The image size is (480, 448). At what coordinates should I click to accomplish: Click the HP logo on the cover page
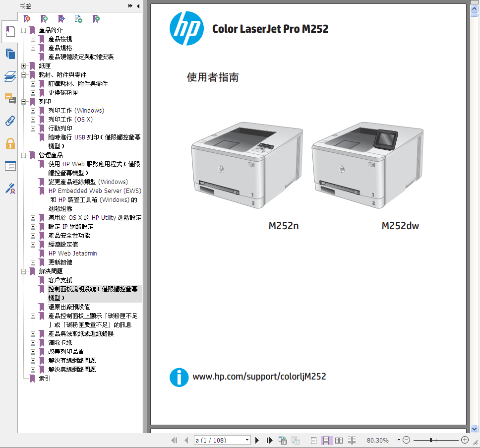pos(187,28)
